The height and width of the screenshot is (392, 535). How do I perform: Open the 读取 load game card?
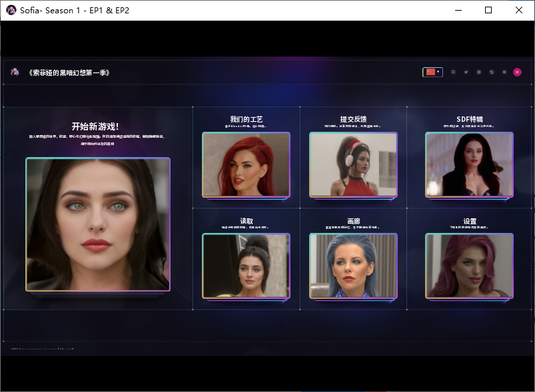pyautogui.click(x=246, y=266)
